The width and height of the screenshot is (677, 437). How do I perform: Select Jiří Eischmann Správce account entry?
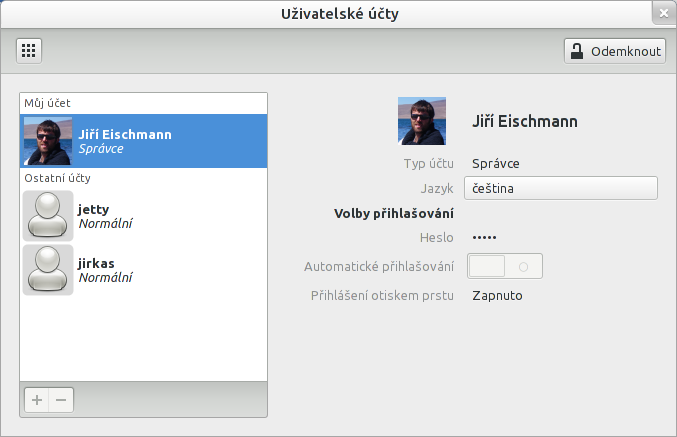click(143, 141)
